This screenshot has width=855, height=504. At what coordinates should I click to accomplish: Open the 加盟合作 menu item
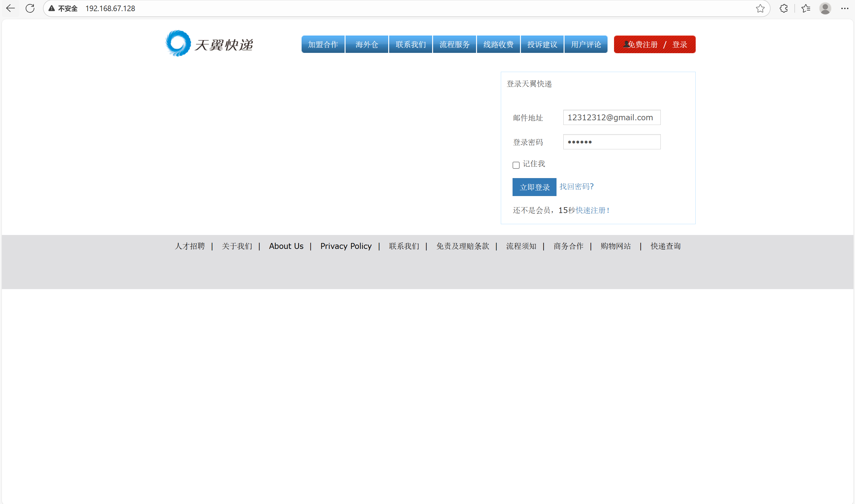(323, 45)
